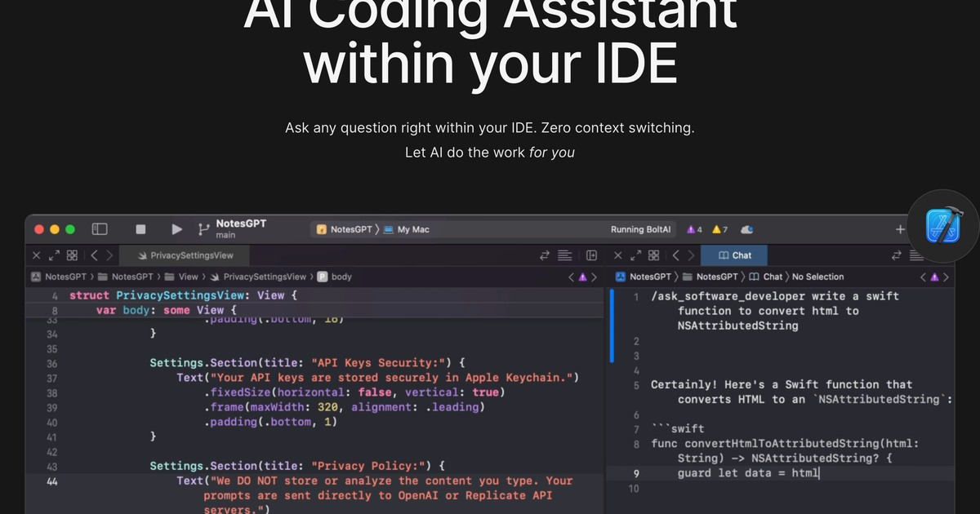The image size is (980, 514).
Task: Click NotesGPT project in Chat breadcrumb
Action: point(644,277)
